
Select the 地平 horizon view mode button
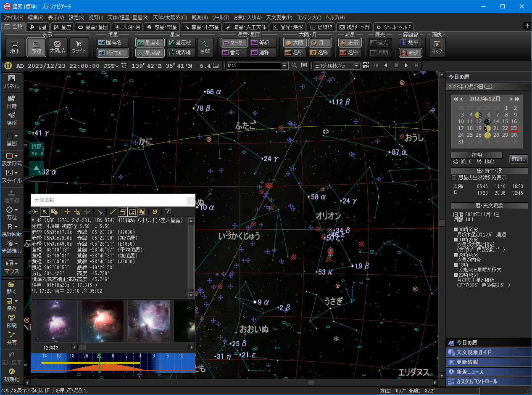tap(15, 47)
